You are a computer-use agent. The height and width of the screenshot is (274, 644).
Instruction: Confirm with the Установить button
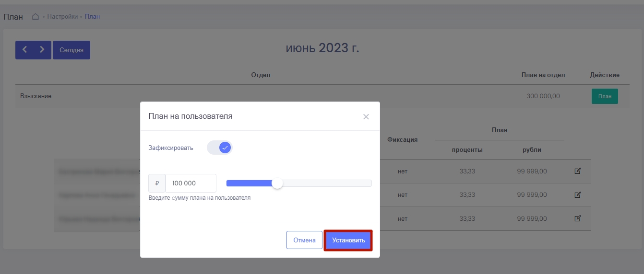point(348,240)
